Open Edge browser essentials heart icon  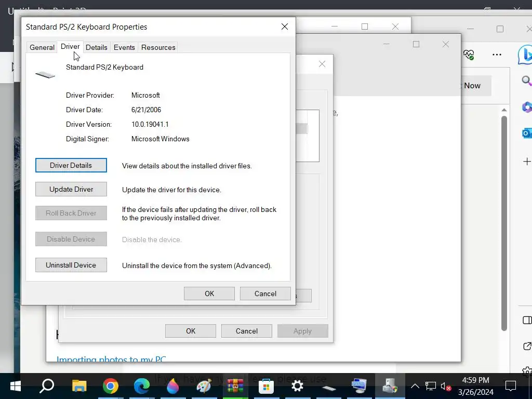click(469, 54)
